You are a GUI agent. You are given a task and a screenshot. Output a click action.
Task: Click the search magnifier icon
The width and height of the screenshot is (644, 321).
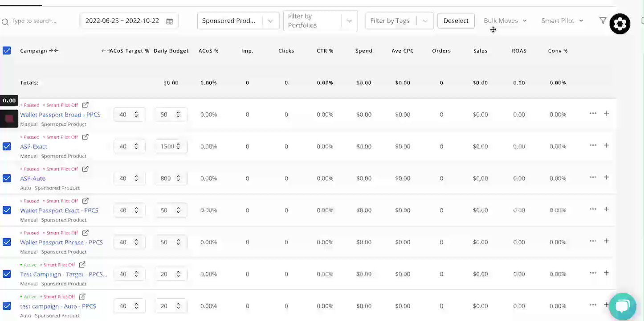click(5, 21)
